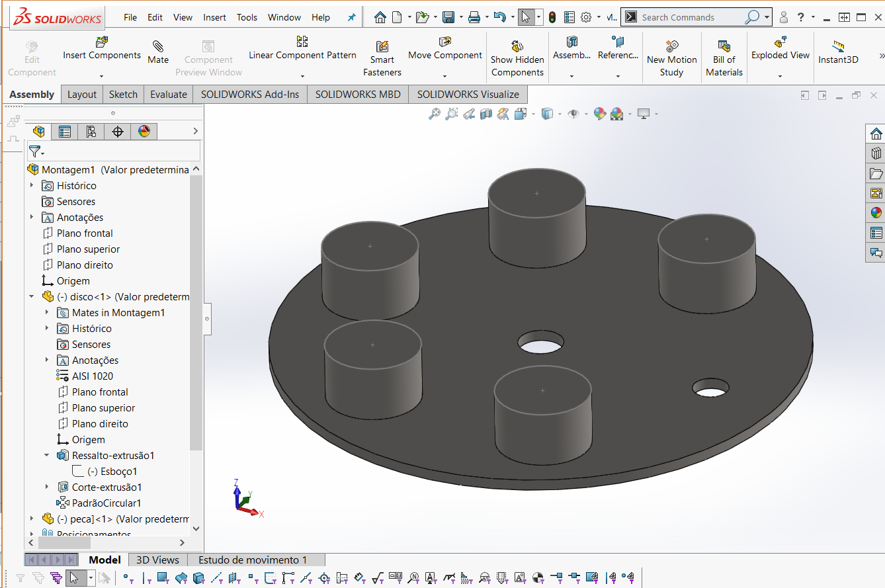This screenshot has width=885, height=588.
Task: Expand the peca<1> component node
Action: (32, 519)
